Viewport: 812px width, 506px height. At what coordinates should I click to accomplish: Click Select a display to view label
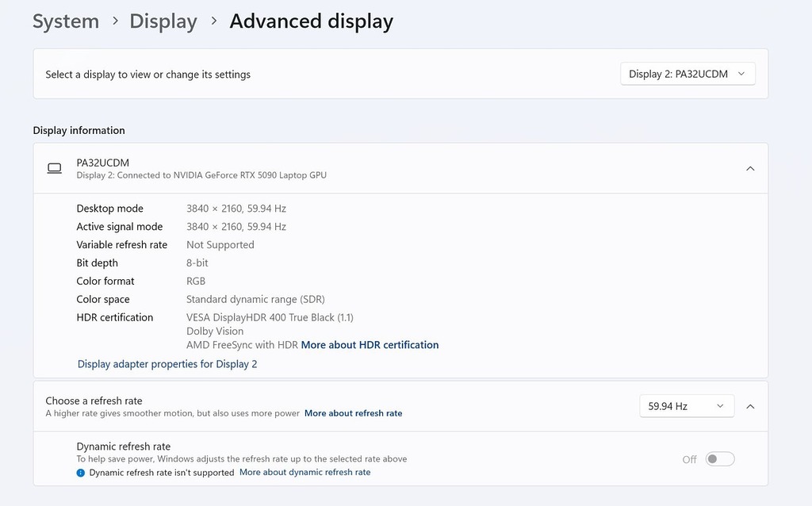[148, 75]
